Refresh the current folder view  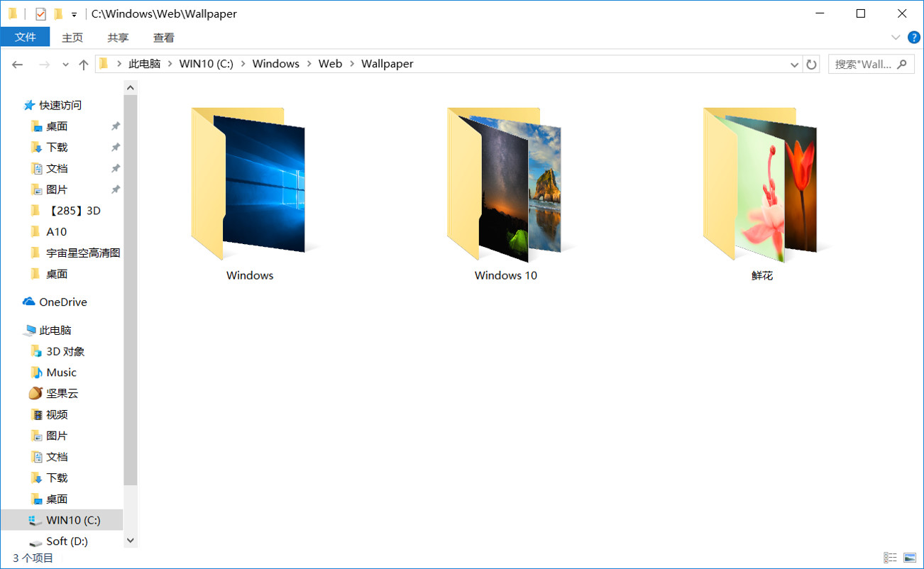tap(812, 64)
